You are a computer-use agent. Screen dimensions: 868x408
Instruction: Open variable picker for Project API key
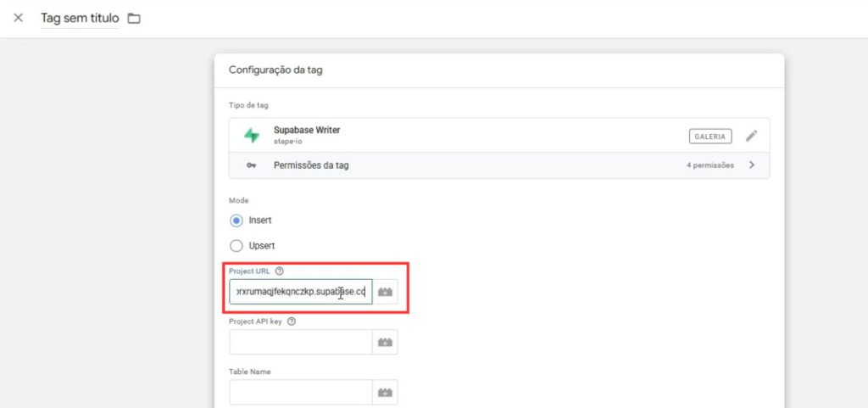point(385,342)
